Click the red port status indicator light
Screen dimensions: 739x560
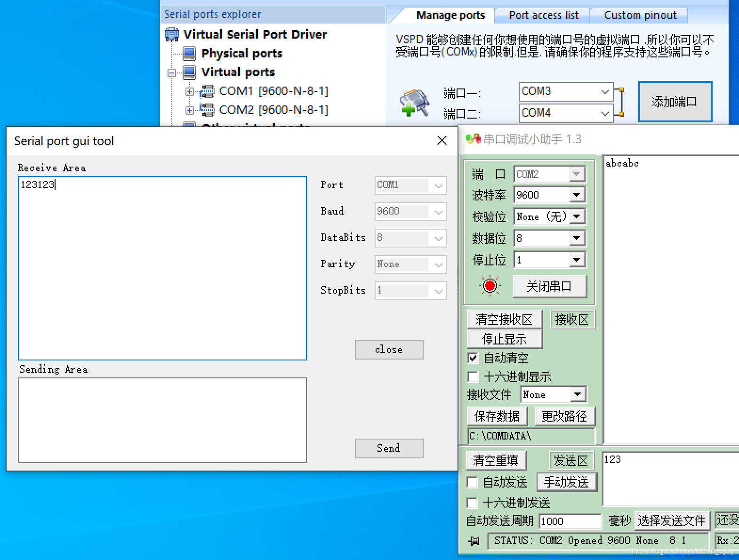pos(490,285)
